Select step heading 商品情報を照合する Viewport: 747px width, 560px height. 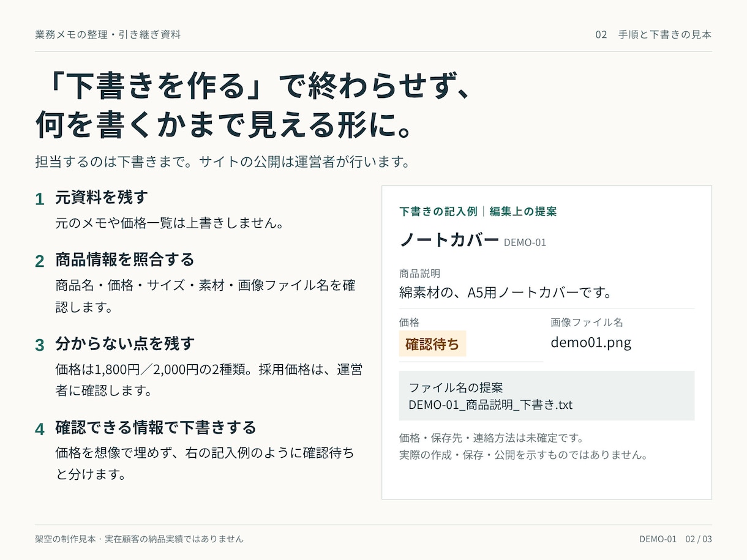tap(125, 259)
